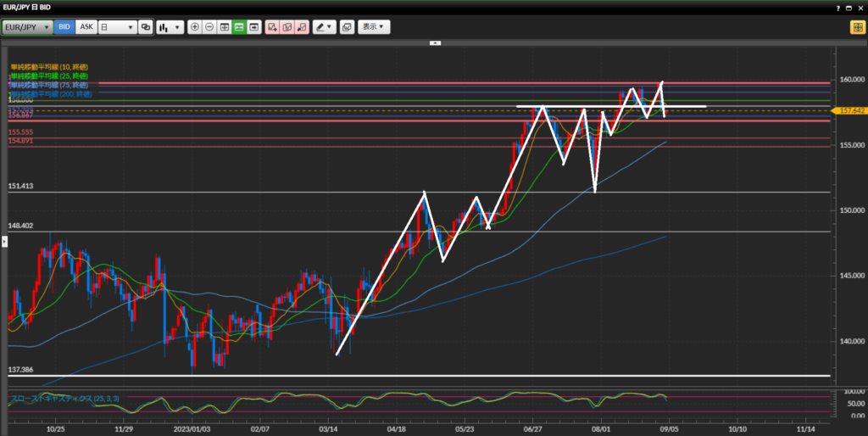Image resolution: width=868 pixels, height=436 pixels.
Task: Click the pink middle chart settings icon
Action: click(x=287, y=27)
